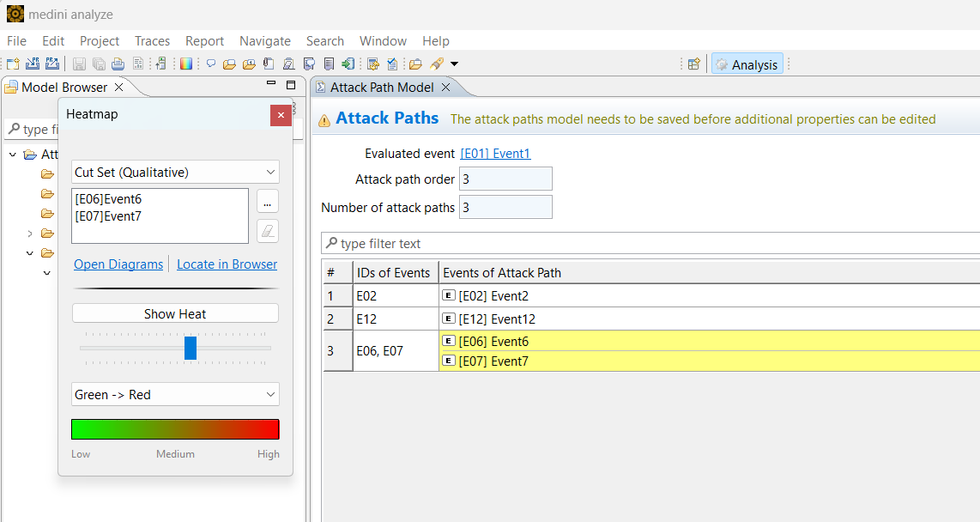Click the speech bubble comment toolbar icon

coord(211,64)
